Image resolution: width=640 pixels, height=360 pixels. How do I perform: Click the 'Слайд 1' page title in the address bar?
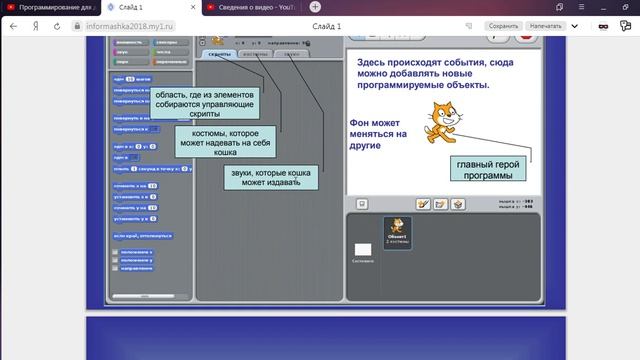point(327,26)
